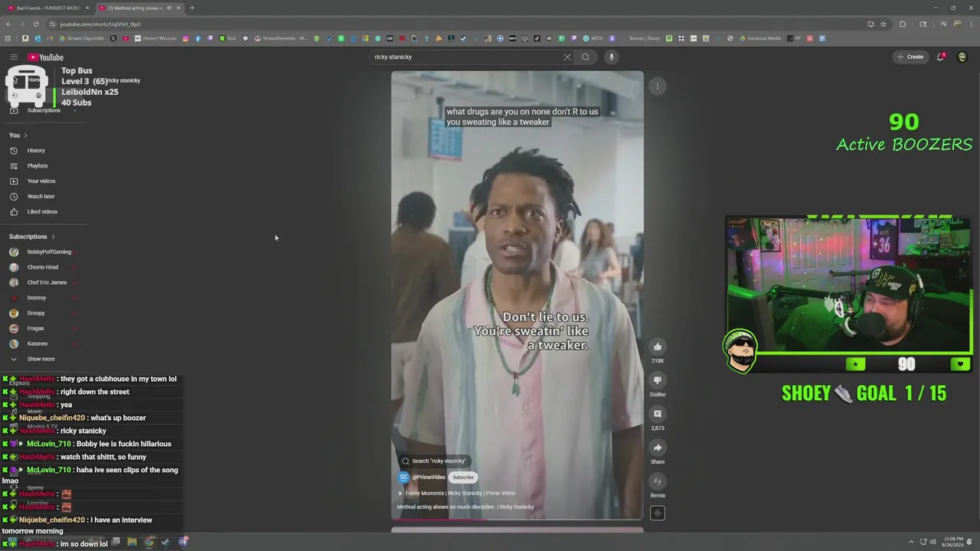Clear the search box with X
Viewport: 980px width, 551px height.
tap(567, 57)
